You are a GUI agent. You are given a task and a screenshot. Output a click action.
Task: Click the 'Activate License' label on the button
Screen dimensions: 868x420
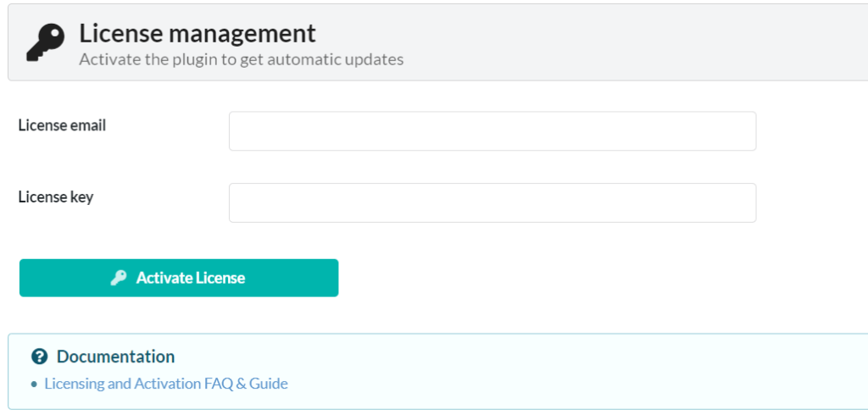[191, 278]
